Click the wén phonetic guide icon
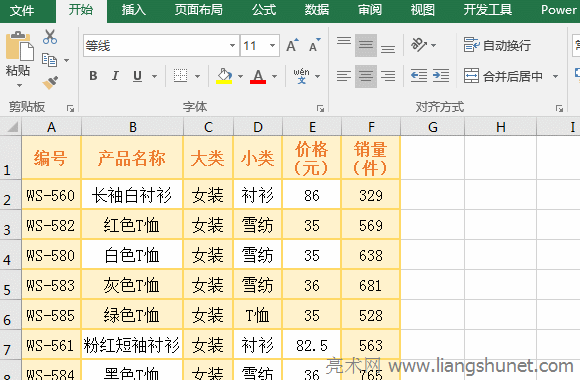 (301, 76)
